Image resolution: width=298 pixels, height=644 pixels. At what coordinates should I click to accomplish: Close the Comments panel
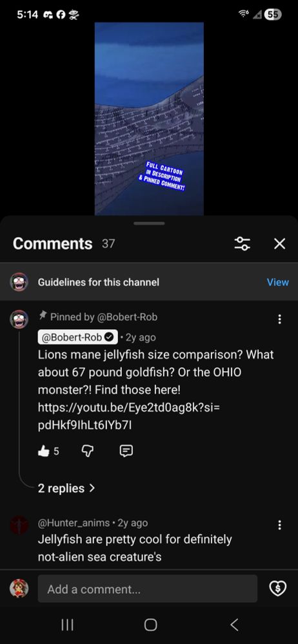(279, 243)
